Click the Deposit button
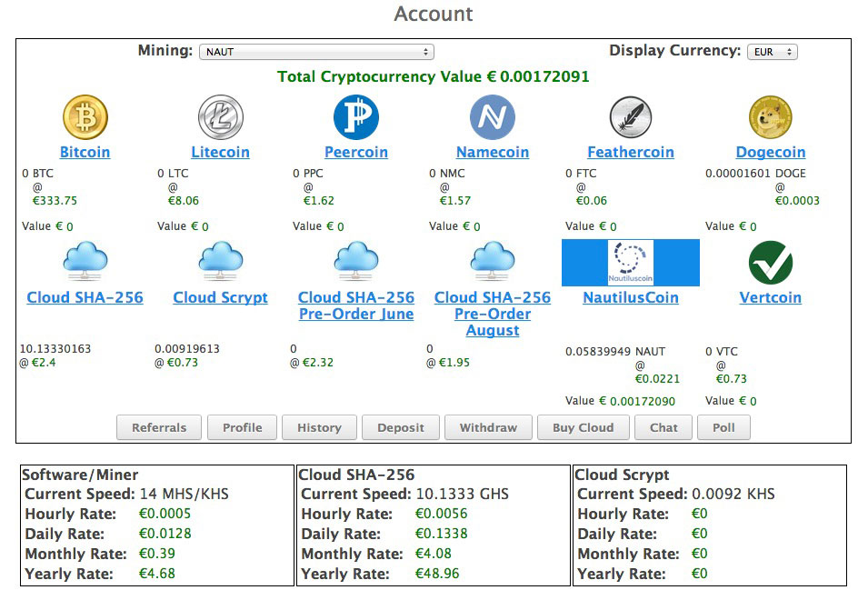 [x=401, y=428]
